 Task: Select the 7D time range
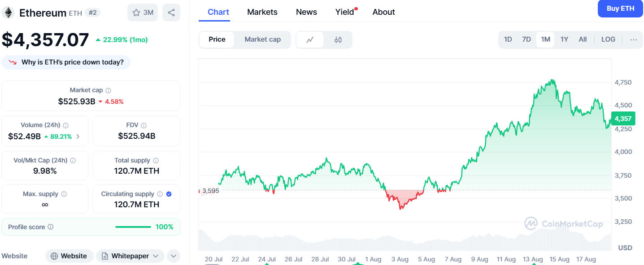(527, 39)
